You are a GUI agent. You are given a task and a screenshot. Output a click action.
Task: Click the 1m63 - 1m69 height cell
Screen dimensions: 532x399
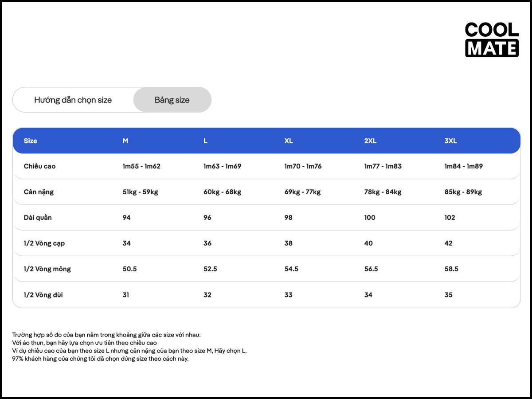222,166
